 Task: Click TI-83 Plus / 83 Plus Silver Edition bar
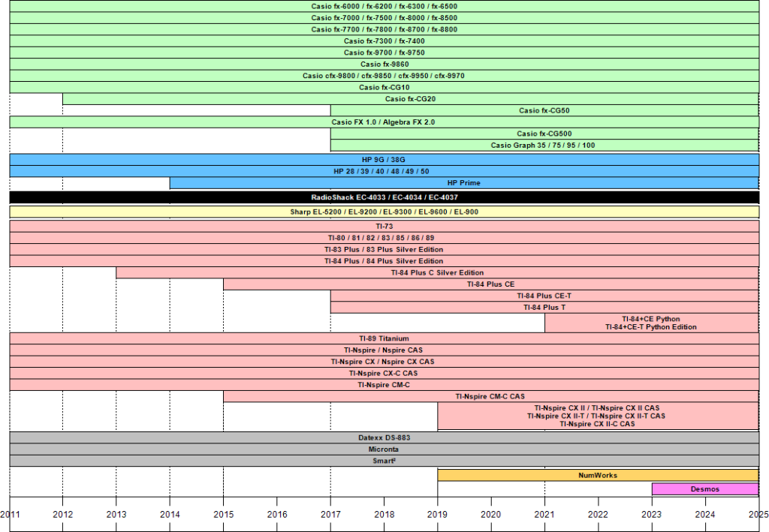384,250
